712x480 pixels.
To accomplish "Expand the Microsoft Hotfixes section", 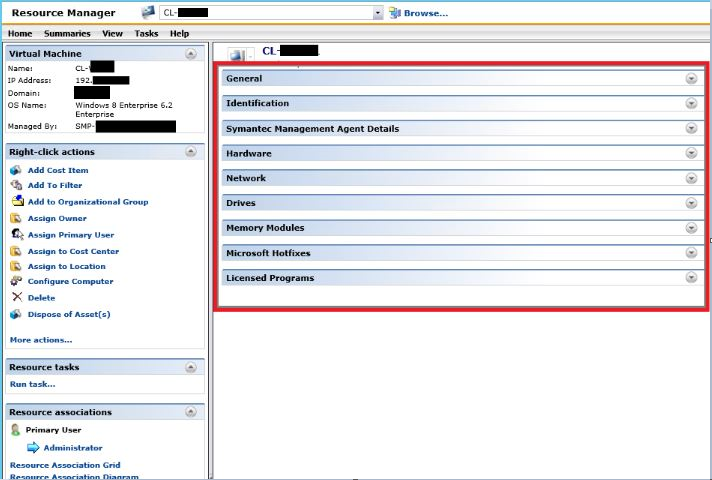I will pos(691,253).
